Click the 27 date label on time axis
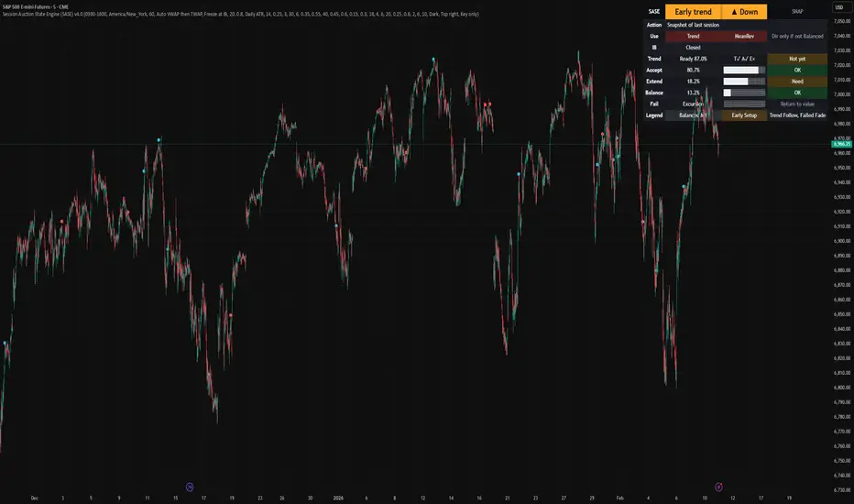Screen dimensions: 854x504 [564, 498]
